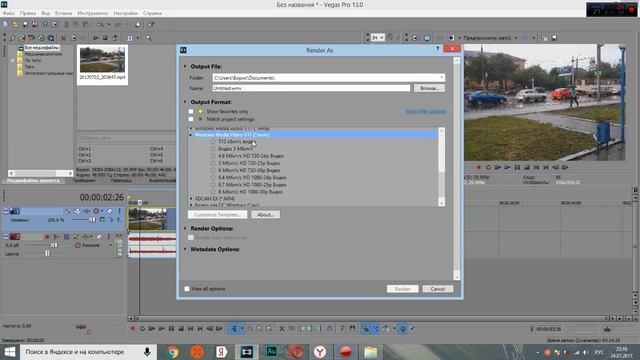Undo last action with Undo icon
640x360 pixels.
100,24
